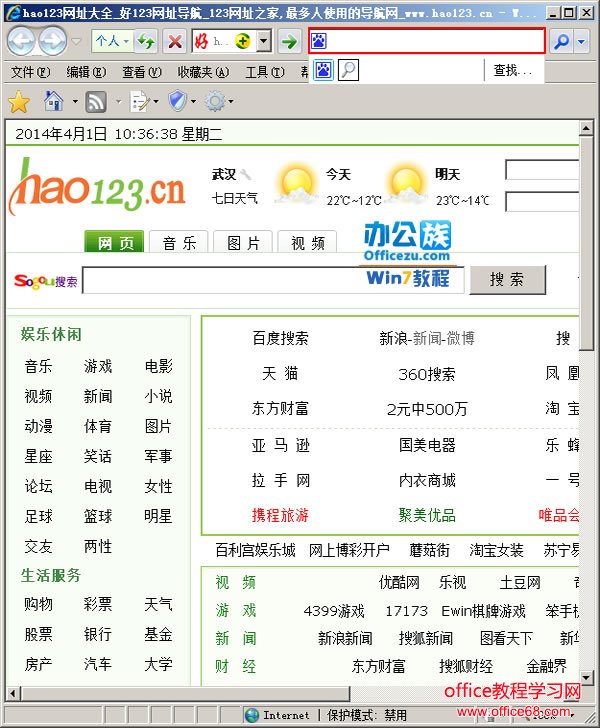Screen dimensions: 600x728
Task: Open the 工具(T) menu
Action: [x=265, y=72]
